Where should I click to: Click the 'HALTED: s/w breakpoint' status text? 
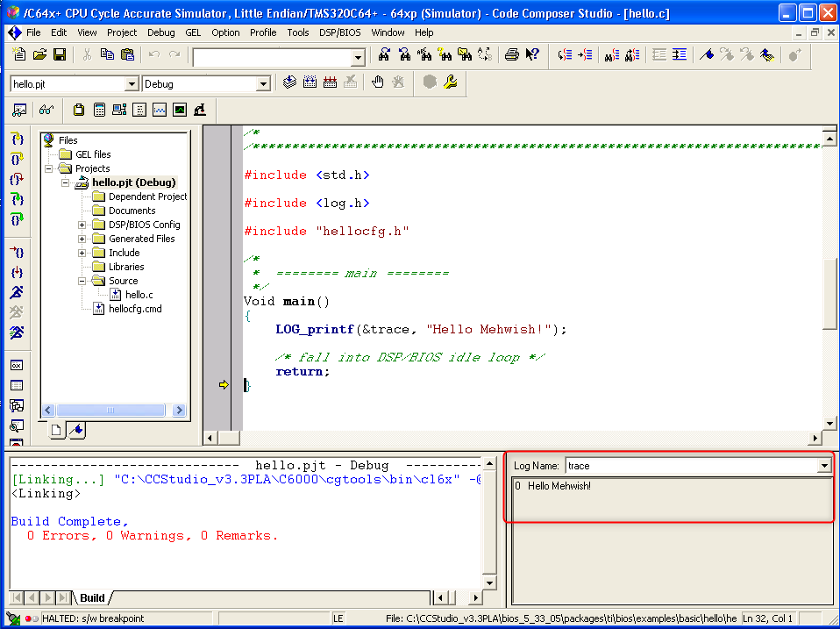[x=93, y=618]
